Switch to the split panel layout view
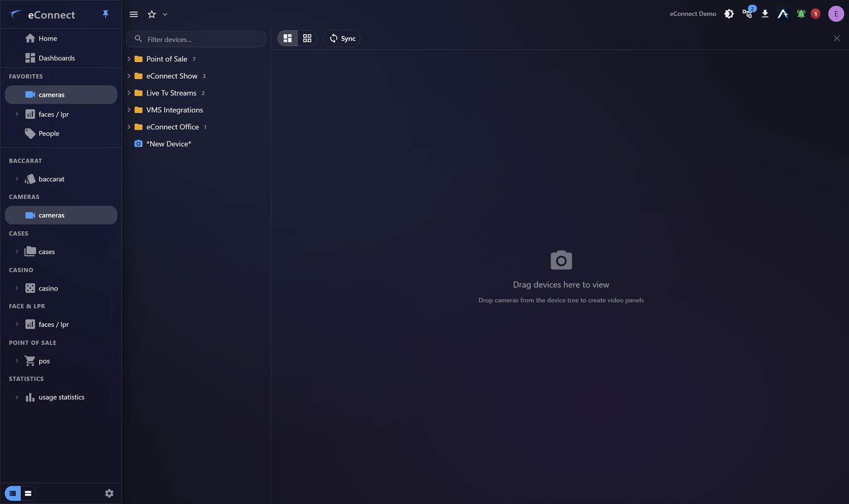Image resolution: width=849 pixels, height=504 pixels. [288, 38]
